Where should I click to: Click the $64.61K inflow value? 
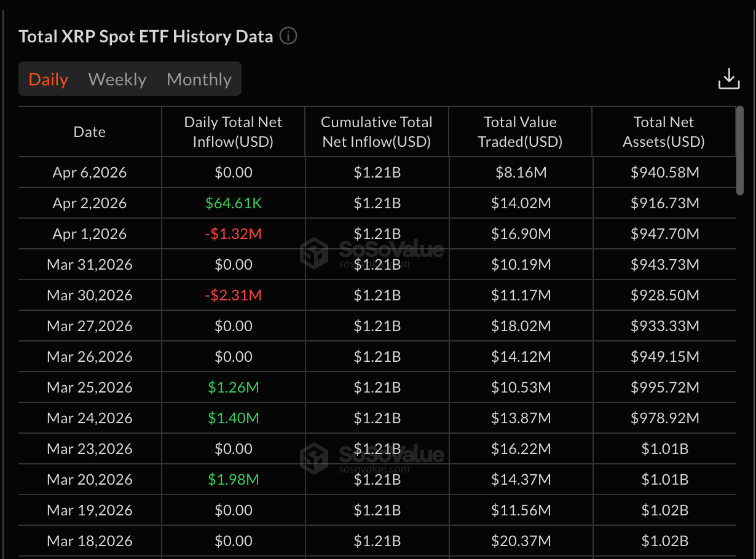click(x=234, y=203)
